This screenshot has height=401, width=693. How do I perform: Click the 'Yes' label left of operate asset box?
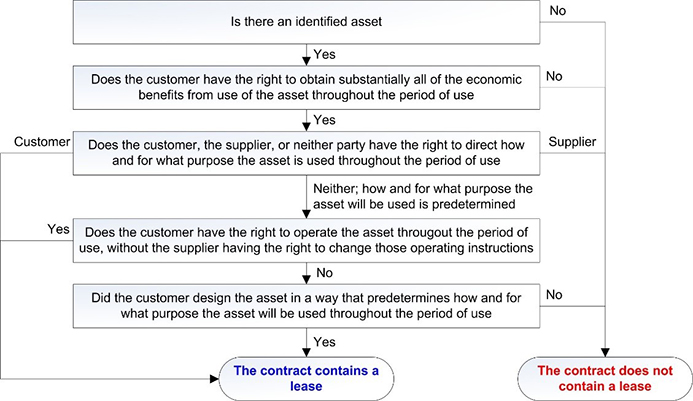[x=58, y=229]
